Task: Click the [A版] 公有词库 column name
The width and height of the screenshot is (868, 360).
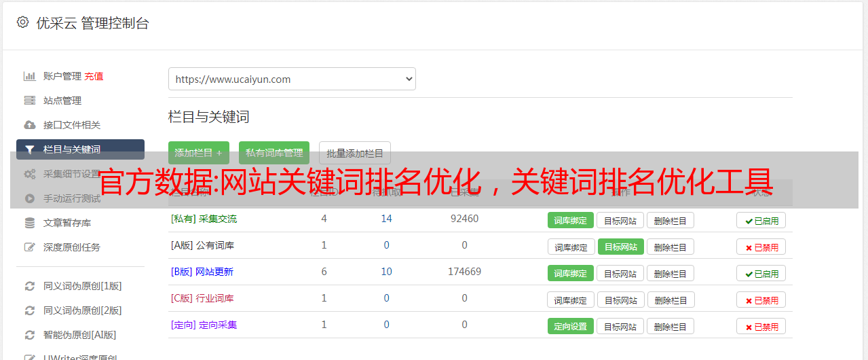Action: coord(202,245)
